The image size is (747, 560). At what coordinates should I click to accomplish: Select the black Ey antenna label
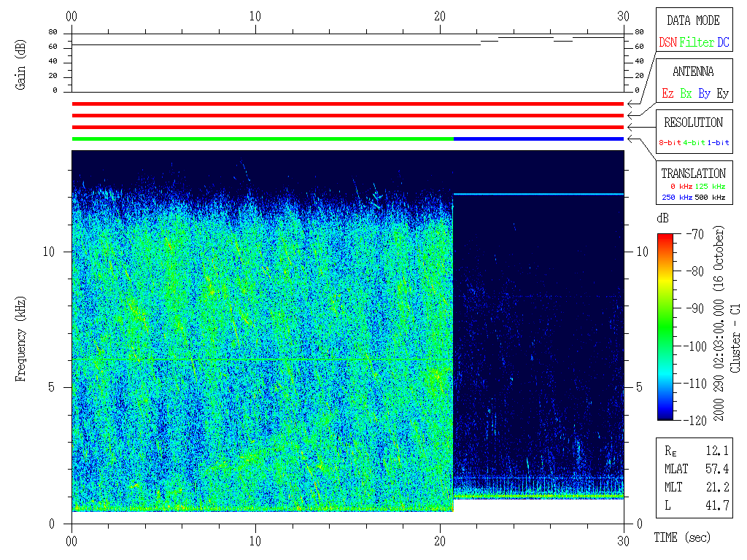pos(722,93)
